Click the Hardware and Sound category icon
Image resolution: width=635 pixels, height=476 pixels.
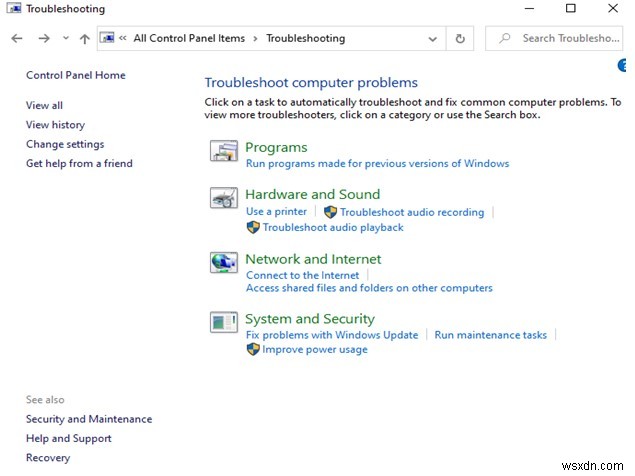tap(224, 198)
